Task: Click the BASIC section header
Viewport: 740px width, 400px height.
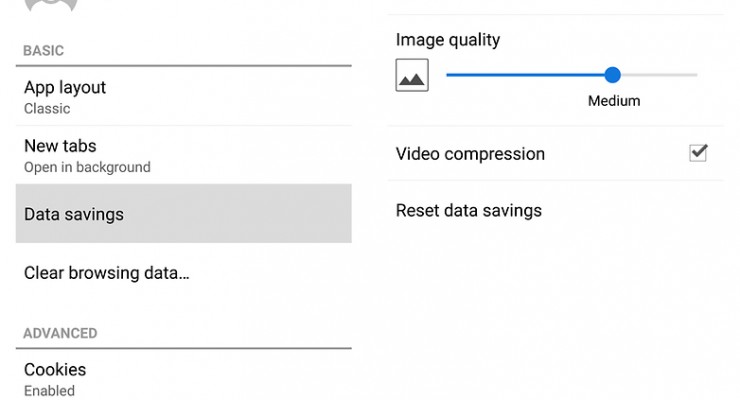Action: (44, 50)
